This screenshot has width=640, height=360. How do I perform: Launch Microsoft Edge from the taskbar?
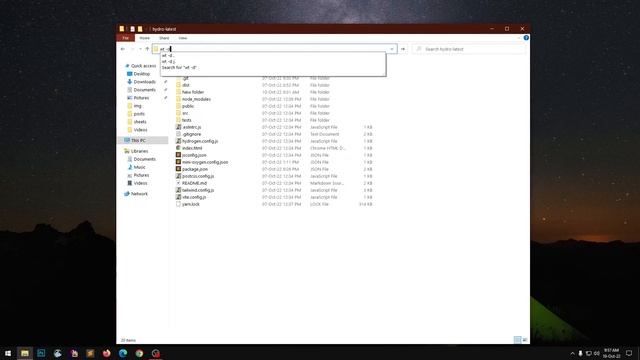coord(123,353)
